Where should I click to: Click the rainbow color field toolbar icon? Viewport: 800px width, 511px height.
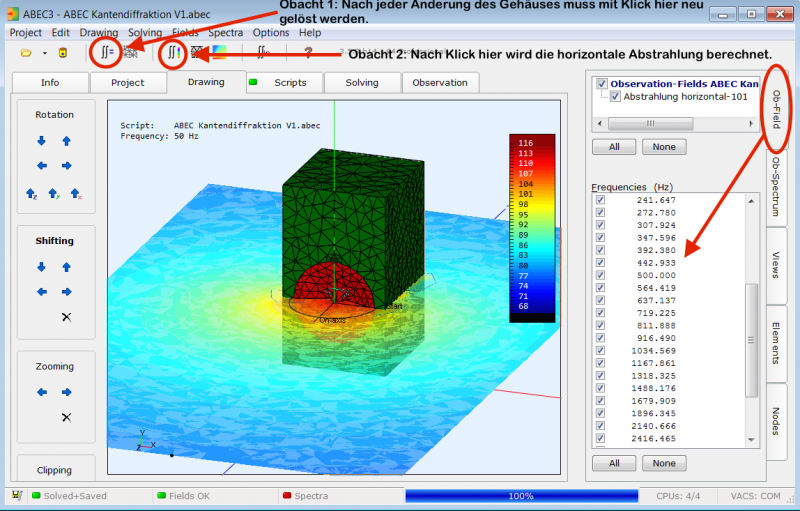click(220, 52)
